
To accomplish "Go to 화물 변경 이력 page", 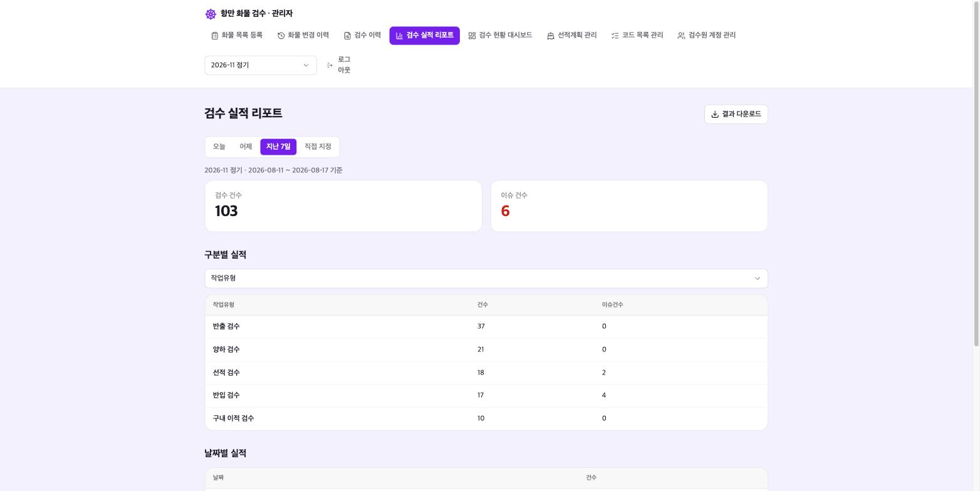I will (303, 36).
